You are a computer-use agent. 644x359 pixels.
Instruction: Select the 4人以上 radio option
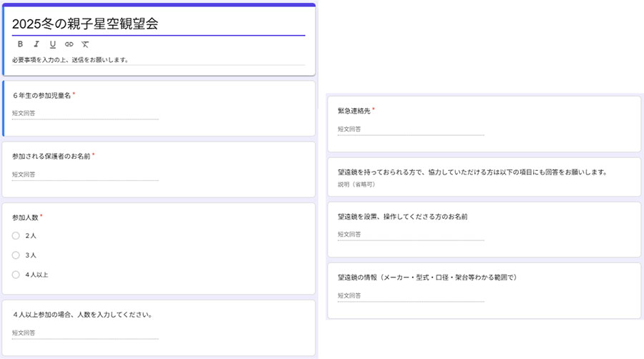tap(16, 275)
